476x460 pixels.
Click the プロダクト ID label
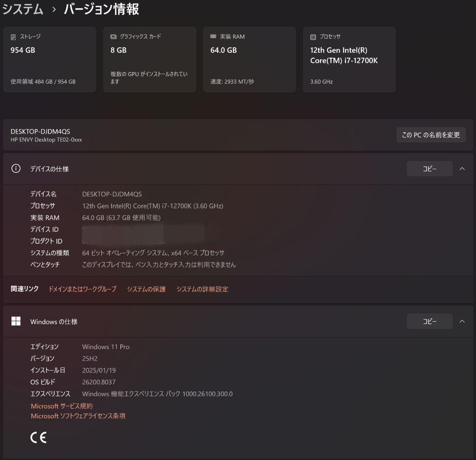point(46,241)
